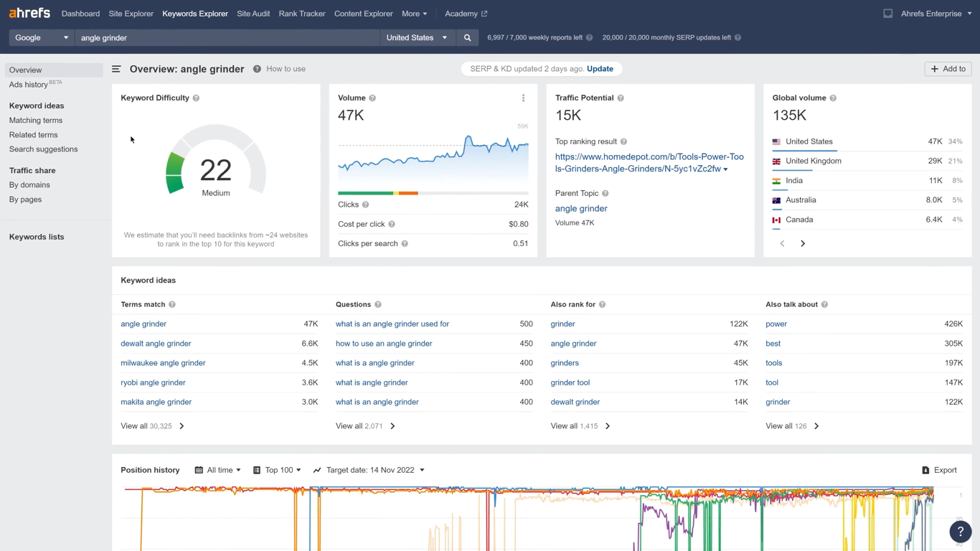The width and height of the screenshot is (980, 551).
Task: Click the keyword search input field
Action: [x=227, y=38]
